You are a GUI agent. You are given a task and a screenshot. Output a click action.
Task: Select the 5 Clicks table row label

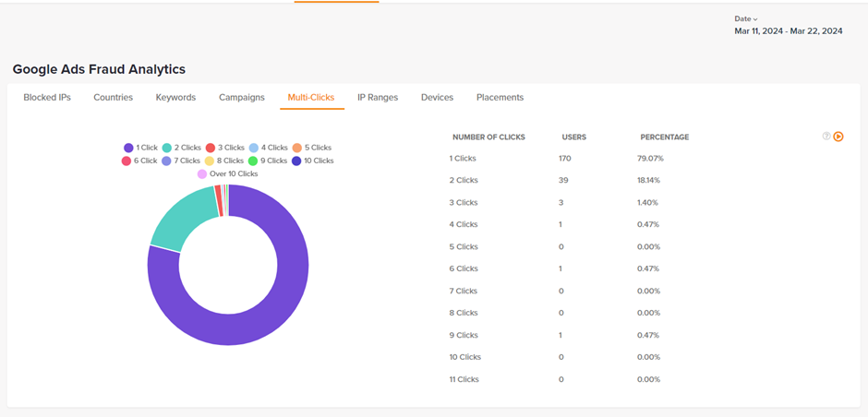[x=464, y=247]
